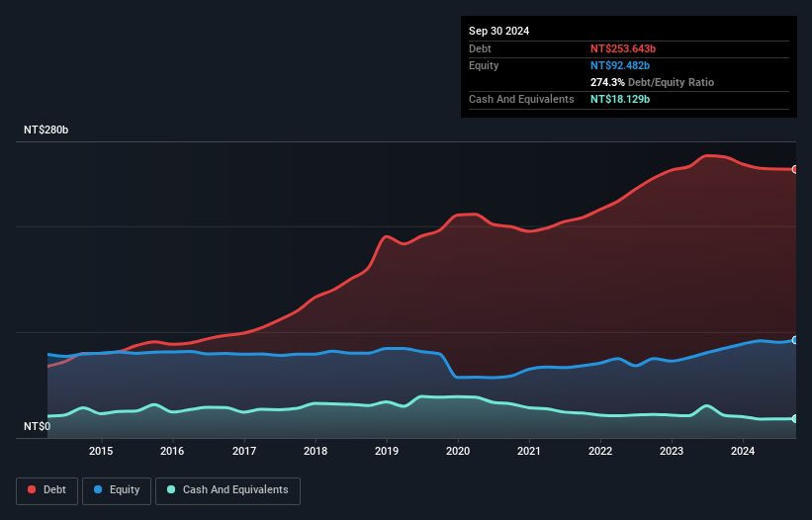
Task: Click the 2020 x-axis label
Action: click(458, 451)
